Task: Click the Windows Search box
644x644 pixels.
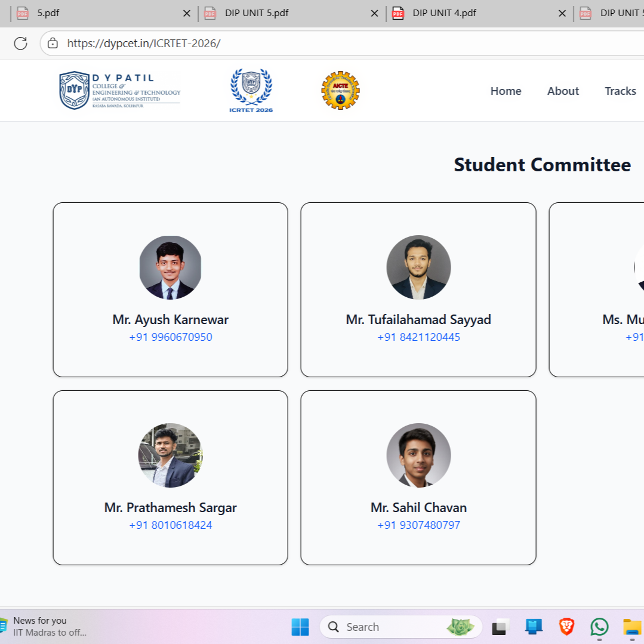Action: pos(394,627)
